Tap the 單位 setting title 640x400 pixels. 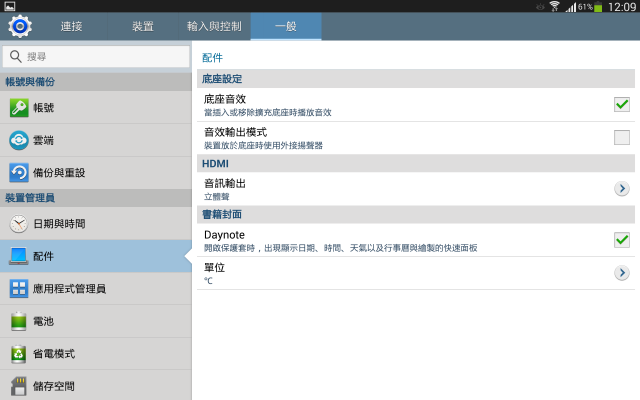[214, 268]
